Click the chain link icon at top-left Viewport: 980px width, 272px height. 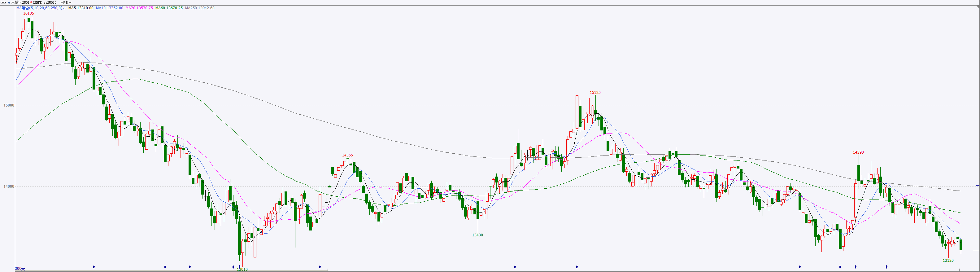click(3, 3)
